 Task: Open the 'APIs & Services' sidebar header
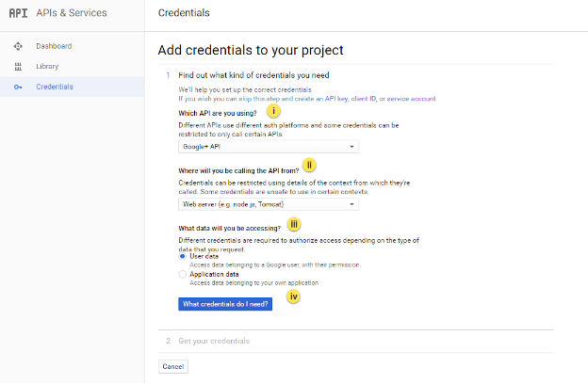tap(71, 13)
